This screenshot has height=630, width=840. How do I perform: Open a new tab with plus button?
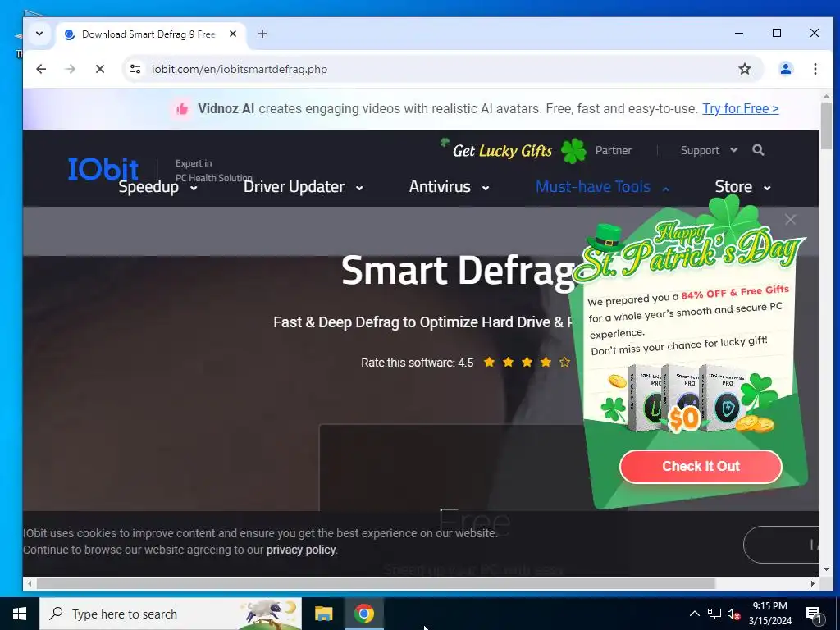point(262,34)
